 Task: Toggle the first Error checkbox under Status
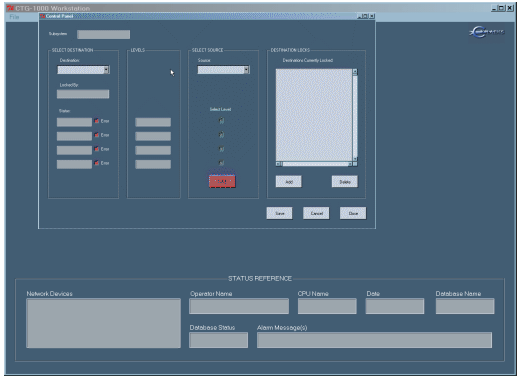click(x=97, y=121)
